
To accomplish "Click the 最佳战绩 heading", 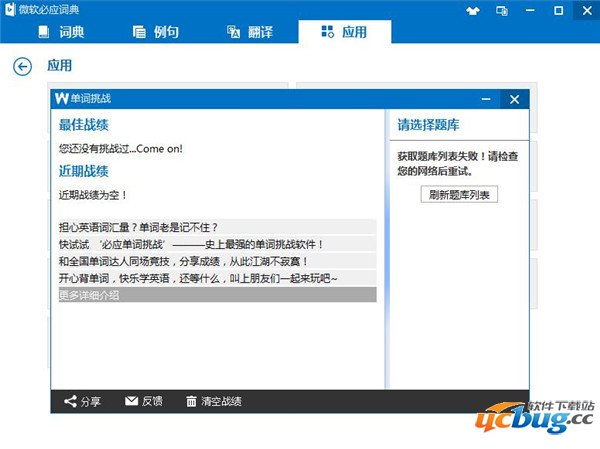I will pyautogui.click(x=84, y=125).
